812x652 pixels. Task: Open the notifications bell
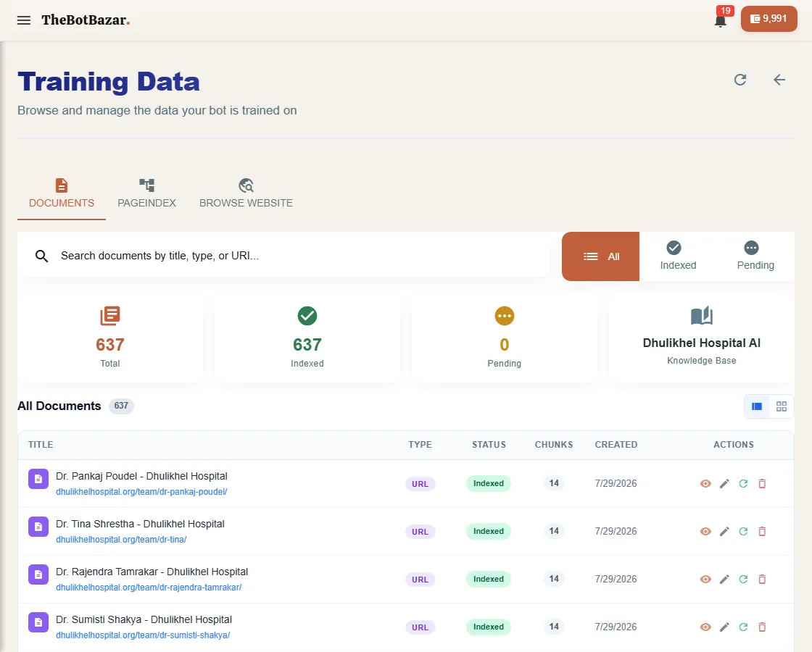721,21
